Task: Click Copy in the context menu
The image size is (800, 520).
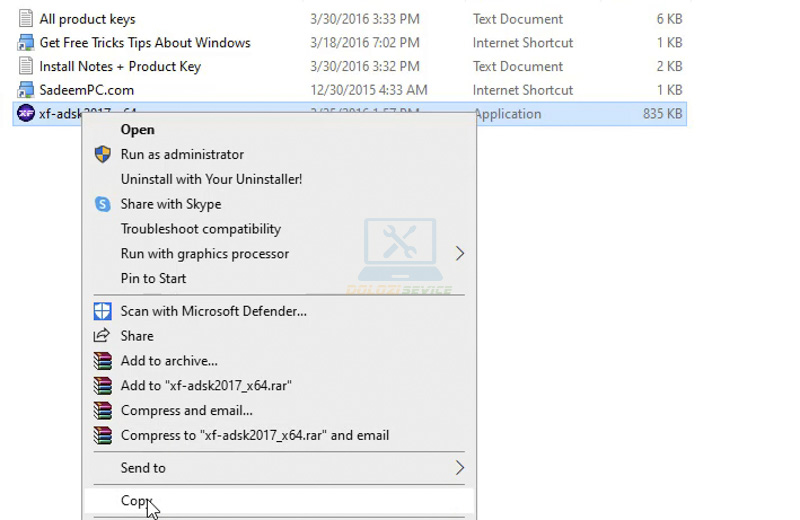Action: pyautogui.click(x=135, y=501)
